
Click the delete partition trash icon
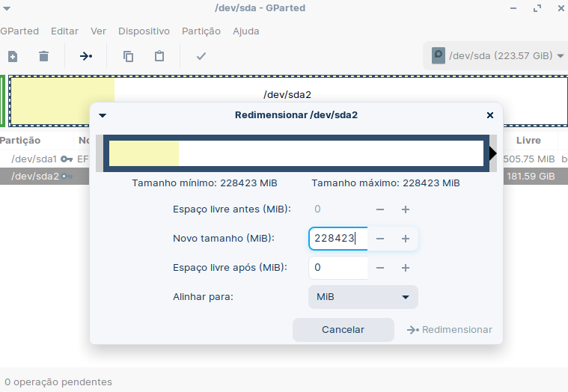44,56
